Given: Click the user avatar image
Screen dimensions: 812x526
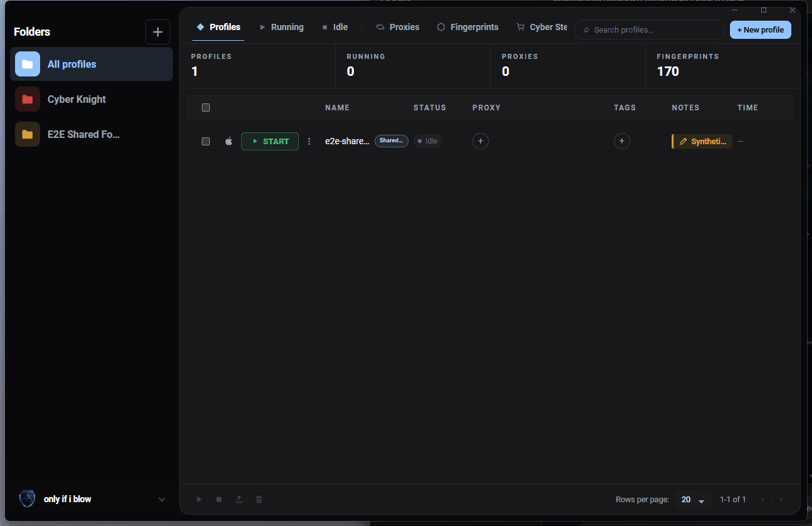Looking at the screenshot, I should tap(28, 499).
